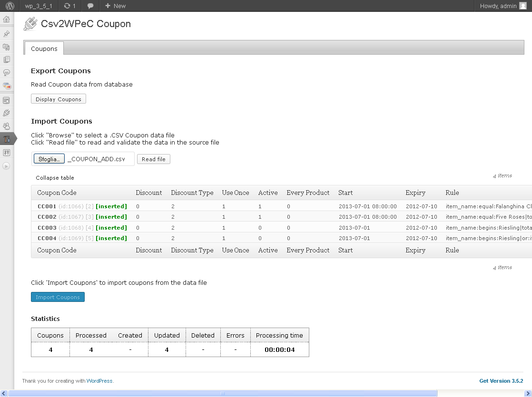The image size is (532, 397).
Task: Click the WordPress logo in admin bar
Action: (x=10, y=6)
